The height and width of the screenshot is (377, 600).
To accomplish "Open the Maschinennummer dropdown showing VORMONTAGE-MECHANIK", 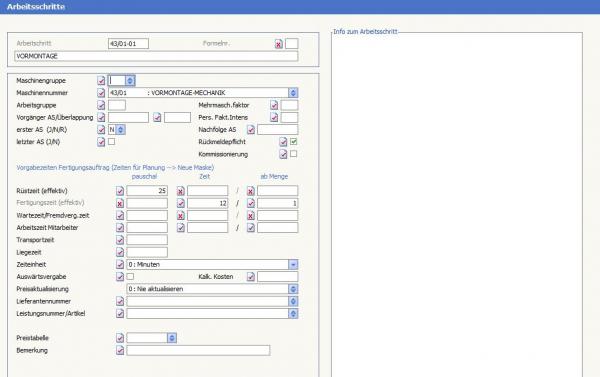I will click(293, 93).
